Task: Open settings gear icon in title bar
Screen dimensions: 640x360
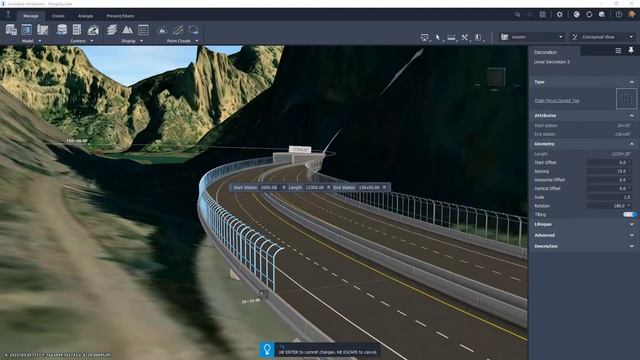Action: click(559, 14)
